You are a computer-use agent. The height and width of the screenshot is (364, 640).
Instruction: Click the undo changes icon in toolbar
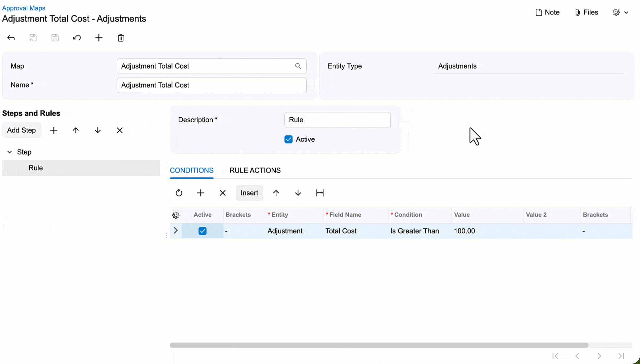click(77, 38)
